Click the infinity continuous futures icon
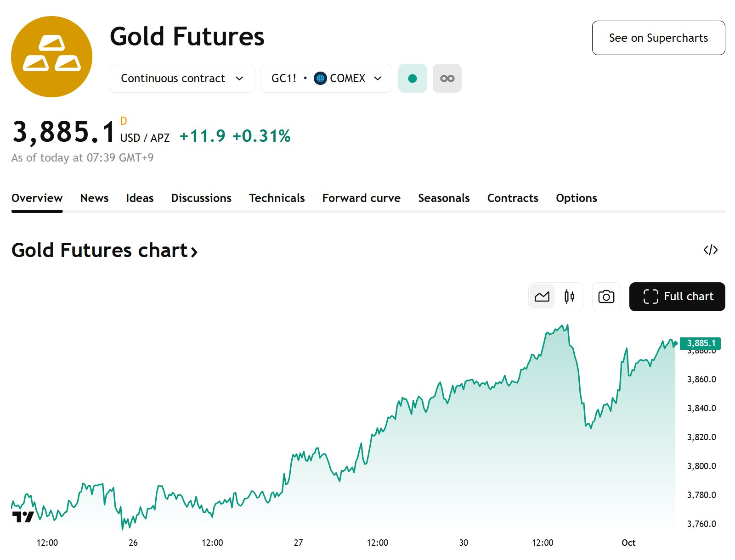This screenshot has height=560, width=735. click(447, 78)
